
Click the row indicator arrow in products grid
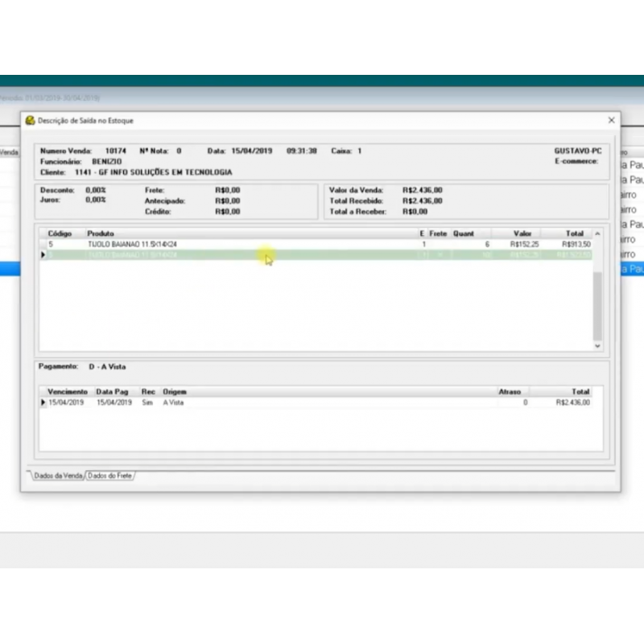coord(43,255)
